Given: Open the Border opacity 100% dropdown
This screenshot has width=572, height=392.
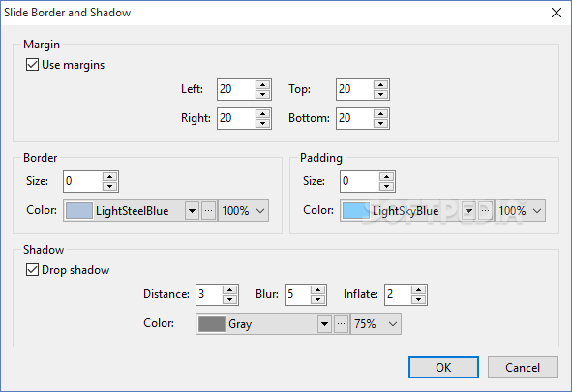Looking at the screenshot, I should [x=244, y=210].
